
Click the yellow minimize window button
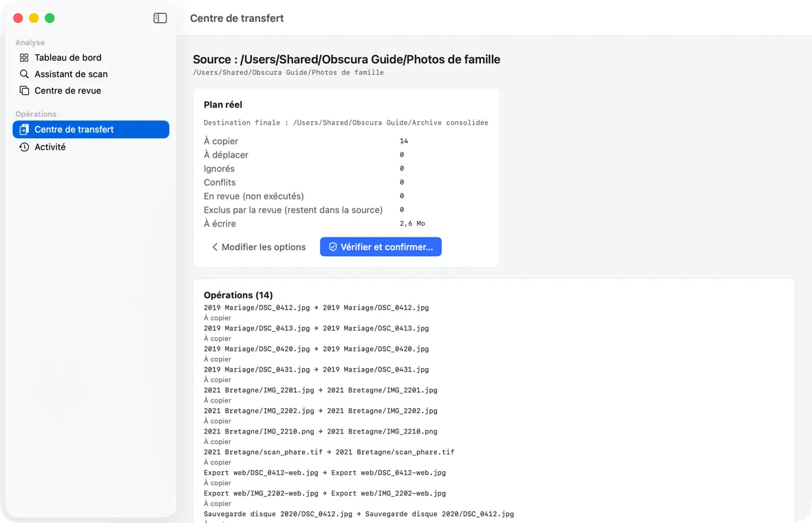click(34, 18)
